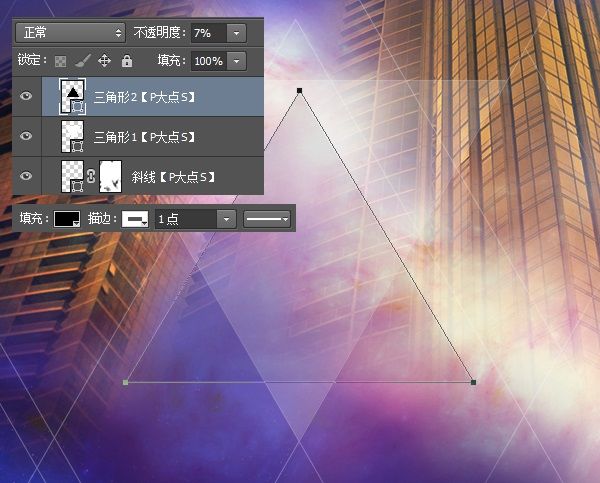Image resolution: width=600 pixels, height=483 pixels.
Task: Open the 正常 blend mode dropdown
Action: [70, 33]
